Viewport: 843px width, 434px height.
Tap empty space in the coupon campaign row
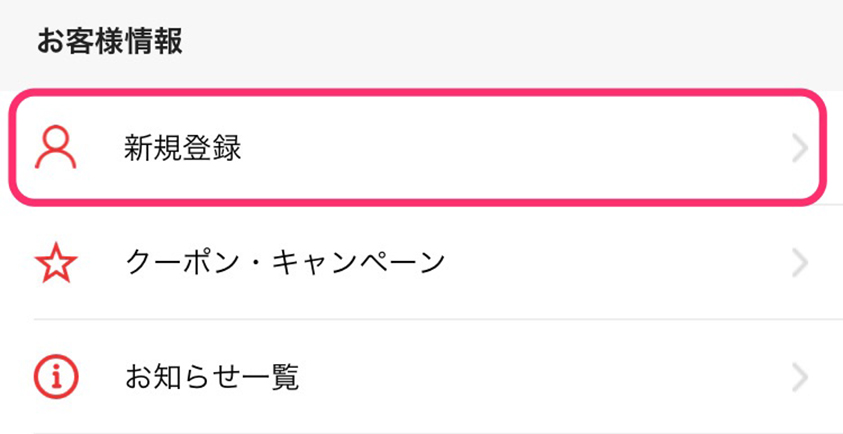point(618,262)
